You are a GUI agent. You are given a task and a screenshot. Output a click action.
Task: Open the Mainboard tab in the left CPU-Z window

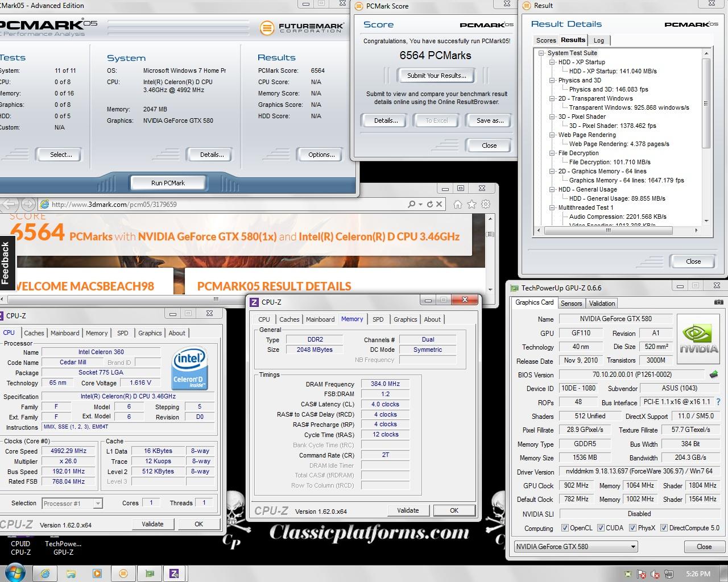pos(65,333)
